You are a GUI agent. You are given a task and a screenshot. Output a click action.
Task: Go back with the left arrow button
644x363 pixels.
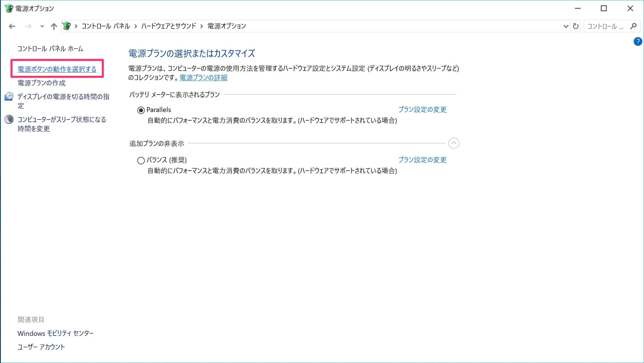(x=12, y=26)
